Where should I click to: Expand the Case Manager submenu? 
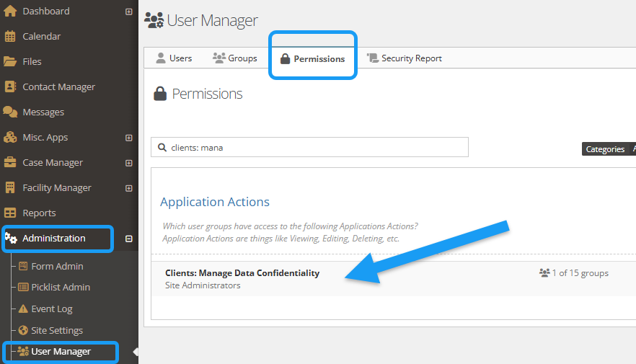[129, 163]
